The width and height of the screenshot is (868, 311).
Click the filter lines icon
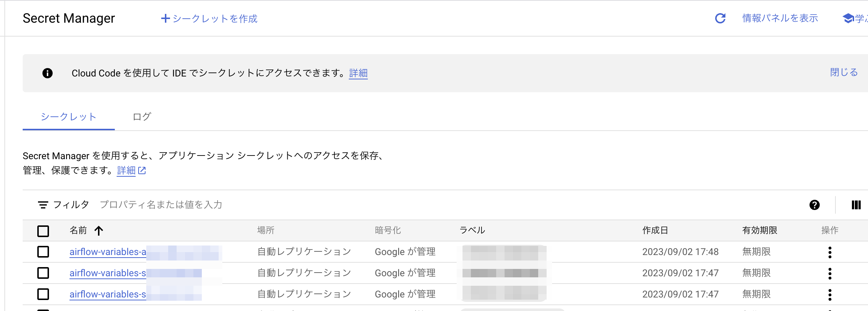point(43,205)
